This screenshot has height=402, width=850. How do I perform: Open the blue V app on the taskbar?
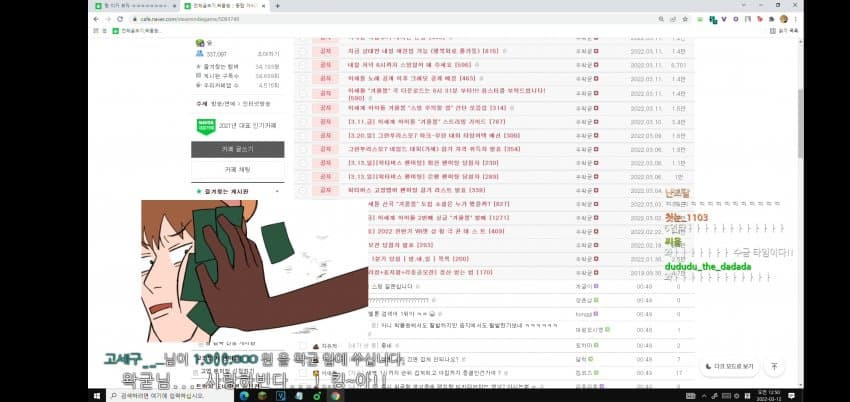281,396
